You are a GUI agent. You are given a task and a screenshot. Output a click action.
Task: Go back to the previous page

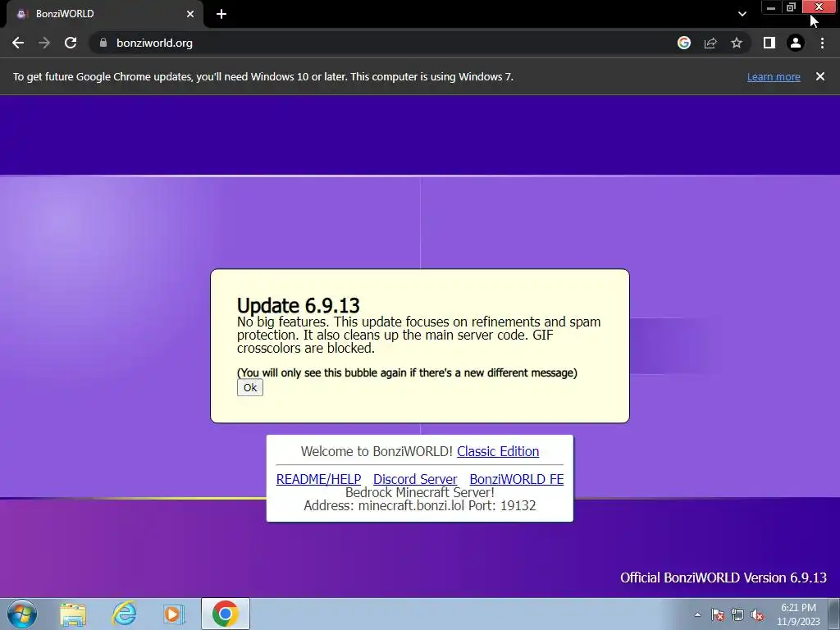(18, 43)
